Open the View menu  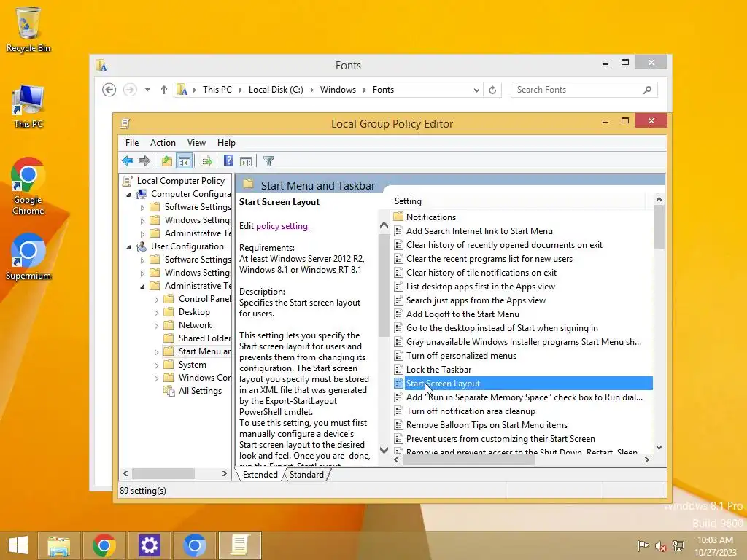(196, 143)
